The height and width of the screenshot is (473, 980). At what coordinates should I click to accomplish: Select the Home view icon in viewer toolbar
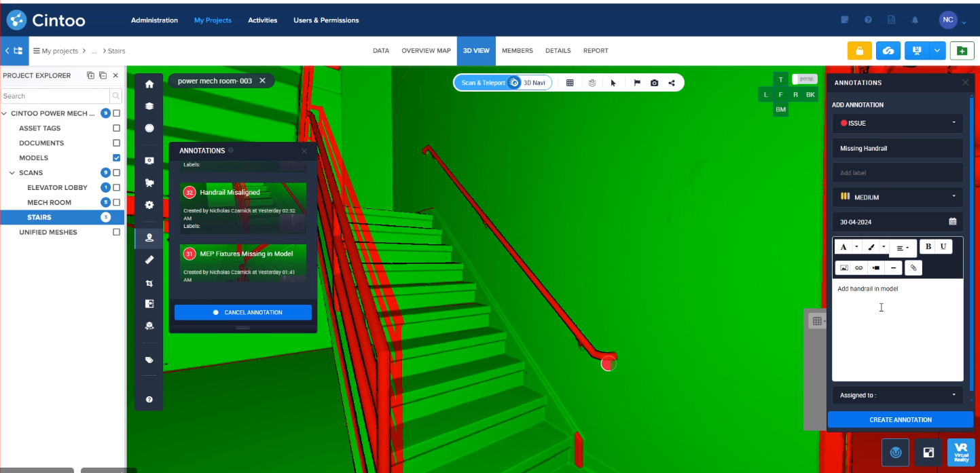click(x=149, y=83)
